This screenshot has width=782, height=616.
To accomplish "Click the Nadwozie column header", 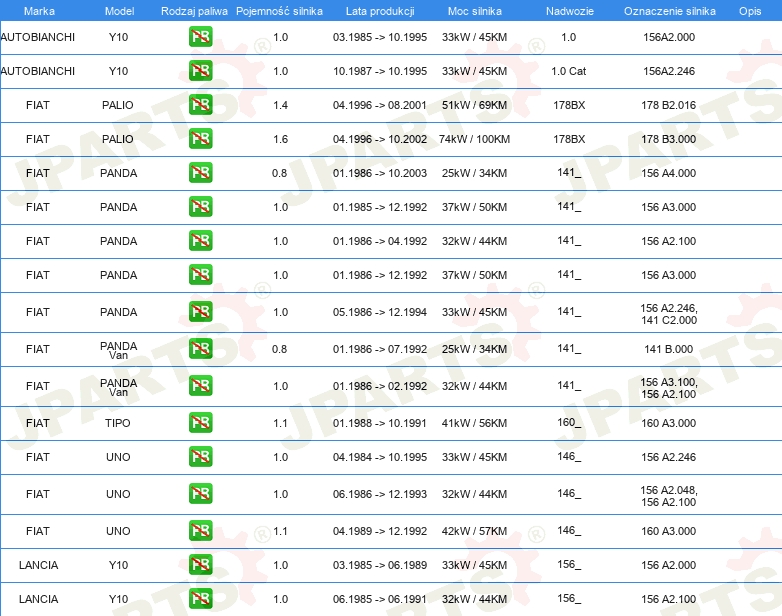I will tap(570, 11).
